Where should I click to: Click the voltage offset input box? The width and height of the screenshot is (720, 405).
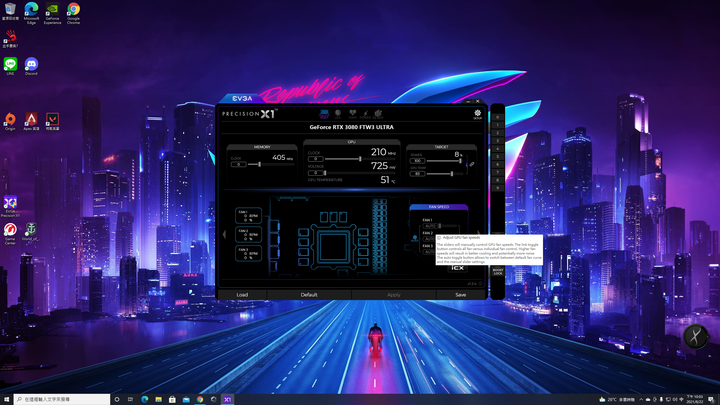[x=315, y=173]
